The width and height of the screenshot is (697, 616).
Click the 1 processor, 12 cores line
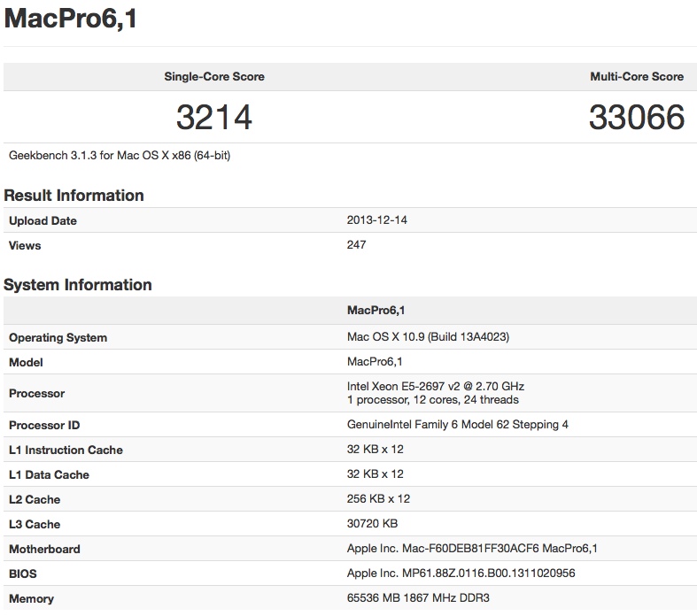[433, 400]
